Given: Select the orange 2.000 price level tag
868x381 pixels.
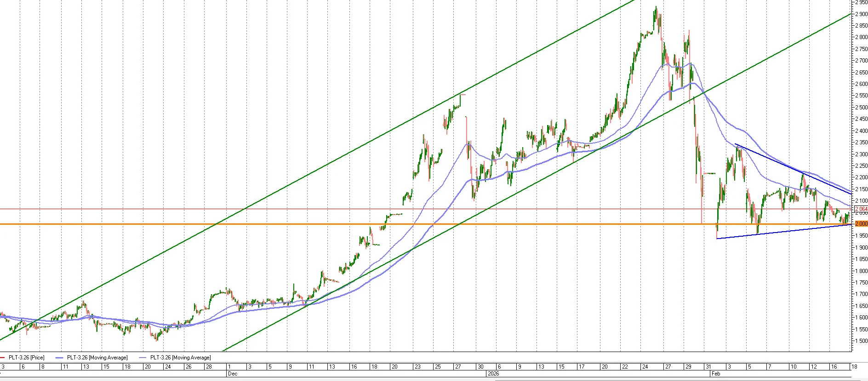Looking at the screenshot, I should 861,224.
